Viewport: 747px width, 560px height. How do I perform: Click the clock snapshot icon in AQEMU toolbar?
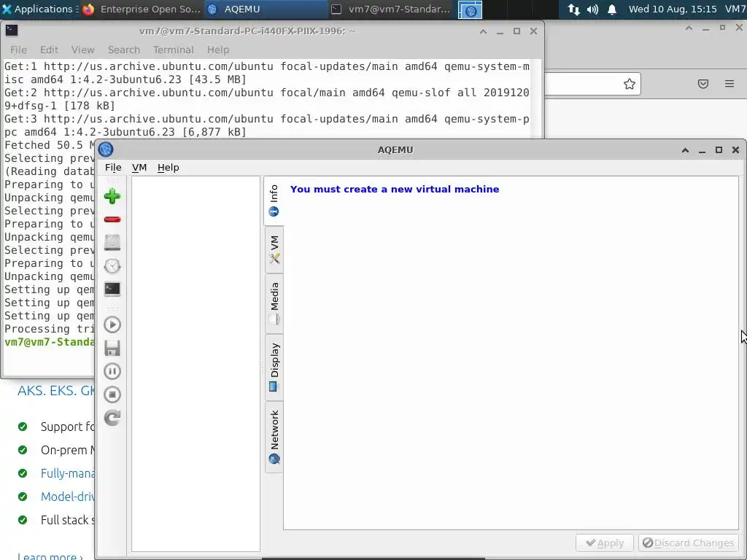pos(112,265)
